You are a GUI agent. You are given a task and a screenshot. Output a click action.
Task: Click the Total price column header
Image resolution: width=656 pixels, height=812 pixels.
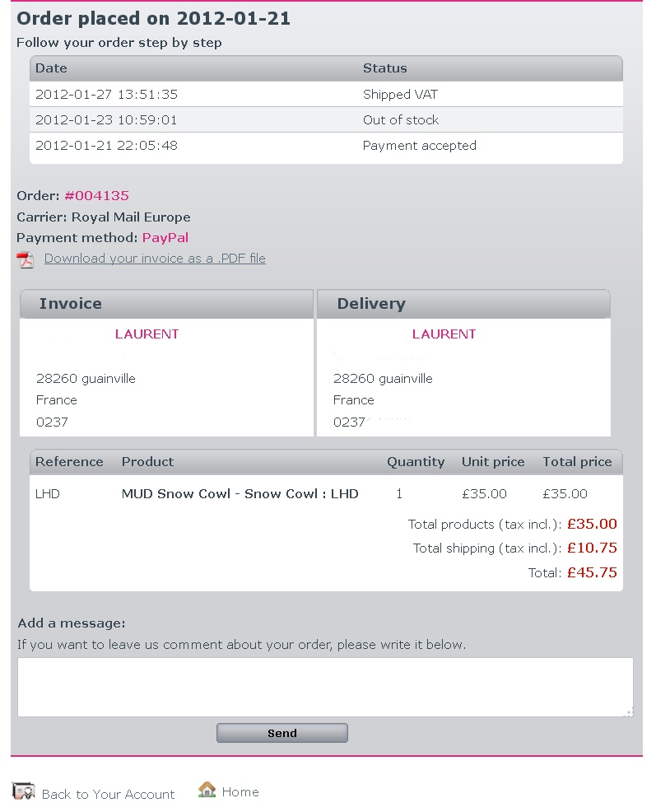pyautogui.click(x=577, y=462)
